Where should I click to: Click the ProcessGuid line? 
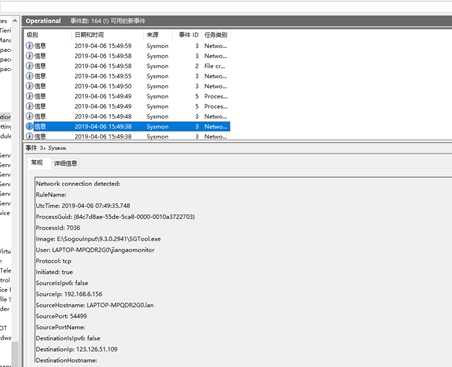(115, 217)
